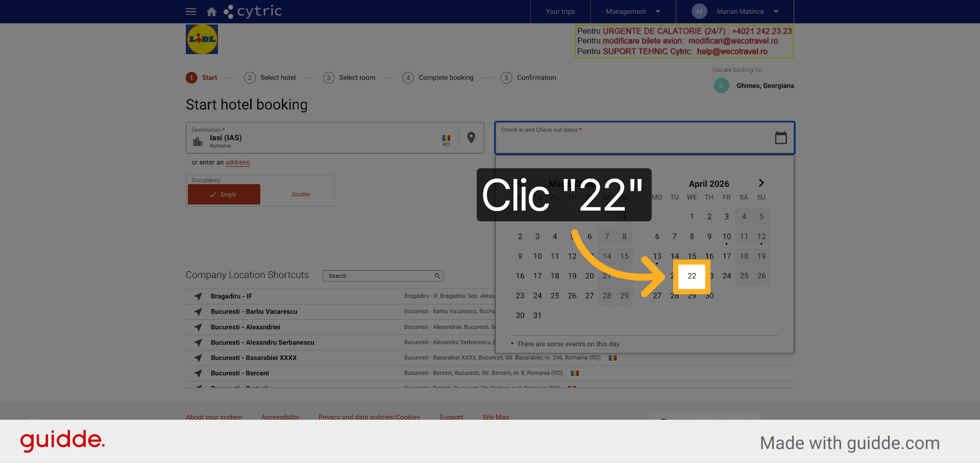Screen dimensions: 980x463
Task: Click the Lidl company logo
Action: 202,39
